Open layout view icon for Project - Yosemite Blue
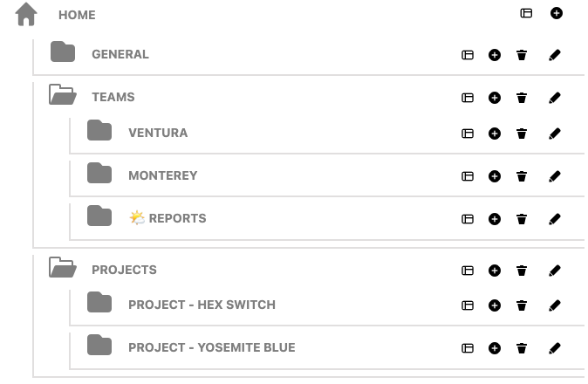 (x=468, y=348)
